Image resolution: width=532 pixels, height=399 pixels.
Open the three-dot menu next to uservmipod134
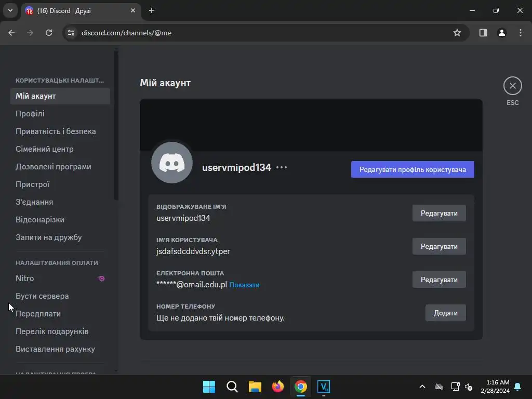tap(282, 167)
